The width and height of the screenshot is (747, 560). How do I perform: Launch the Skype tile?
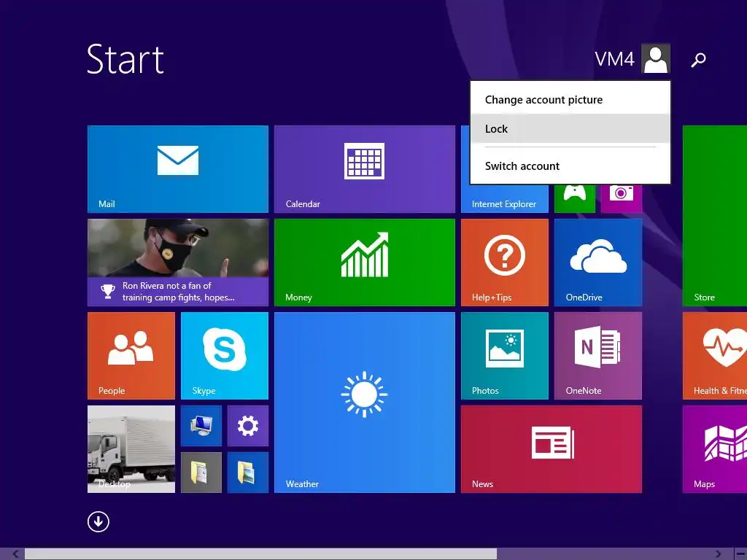225,356
